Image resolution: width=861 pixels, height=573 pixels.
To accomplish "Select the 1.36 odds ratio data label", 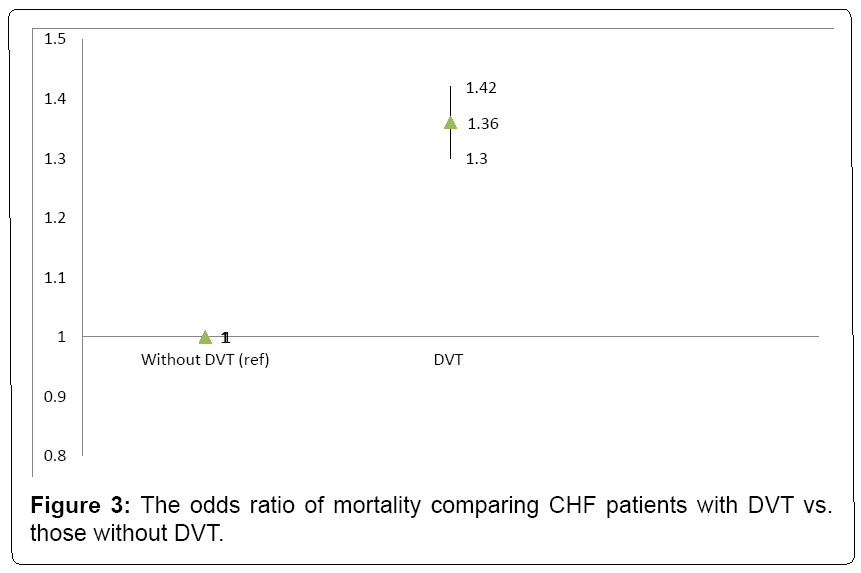I will (483, 124).
